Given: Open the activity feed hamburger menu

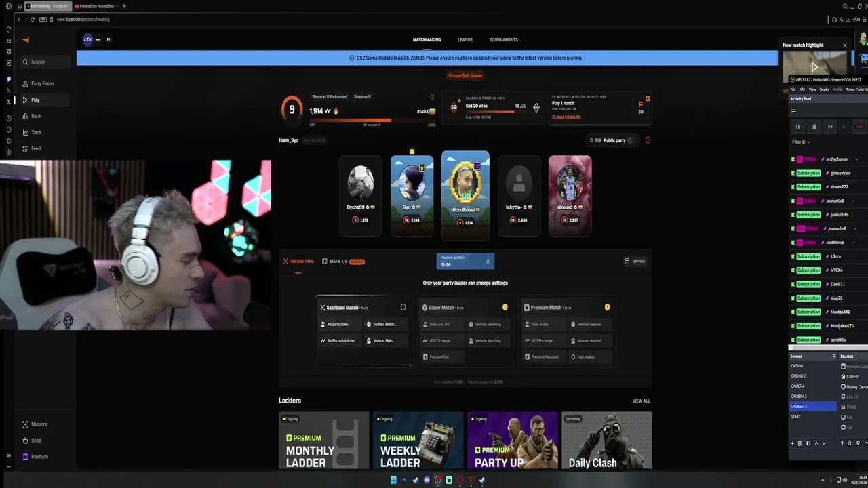Looking at the screenshot, I should click(x=793, y=110).
